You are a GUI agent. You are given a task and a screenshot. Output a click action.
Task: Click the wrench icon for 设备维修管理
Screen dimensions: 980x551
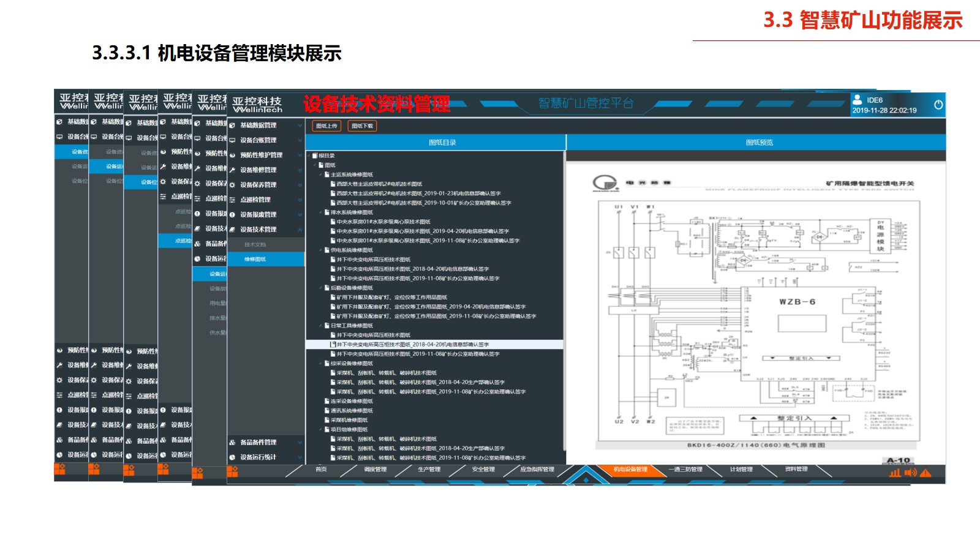(x=233, y=170)
